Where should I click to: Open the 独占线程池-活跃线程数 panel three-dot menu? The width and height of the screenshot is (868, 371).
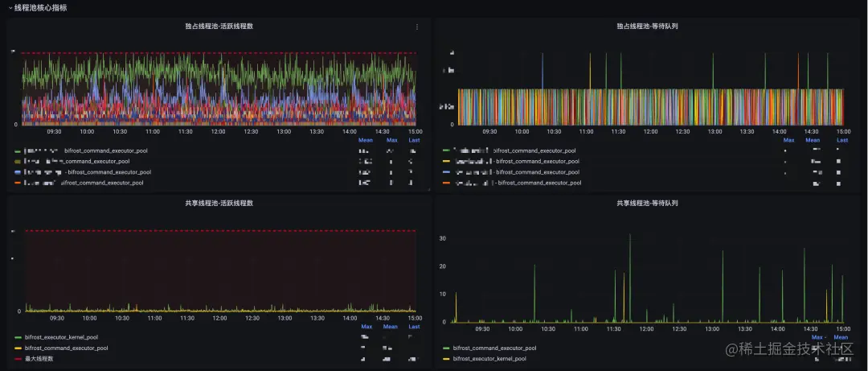417,27
